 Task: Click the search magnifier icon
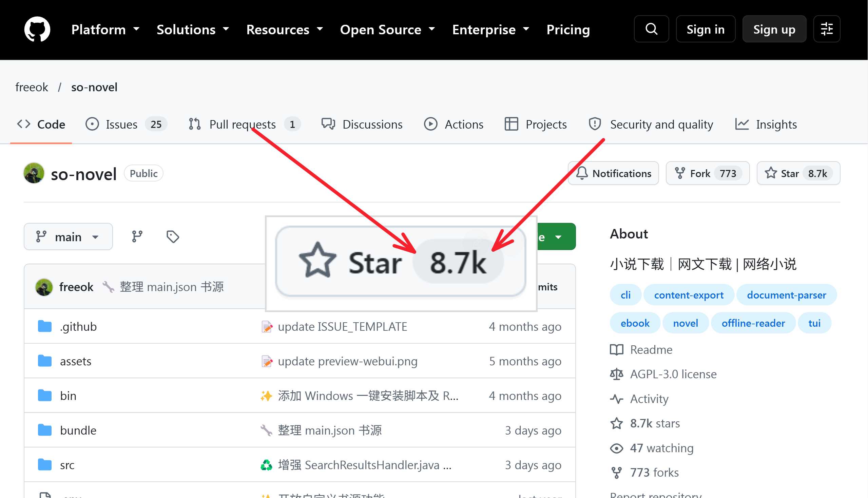click(651, 29)
